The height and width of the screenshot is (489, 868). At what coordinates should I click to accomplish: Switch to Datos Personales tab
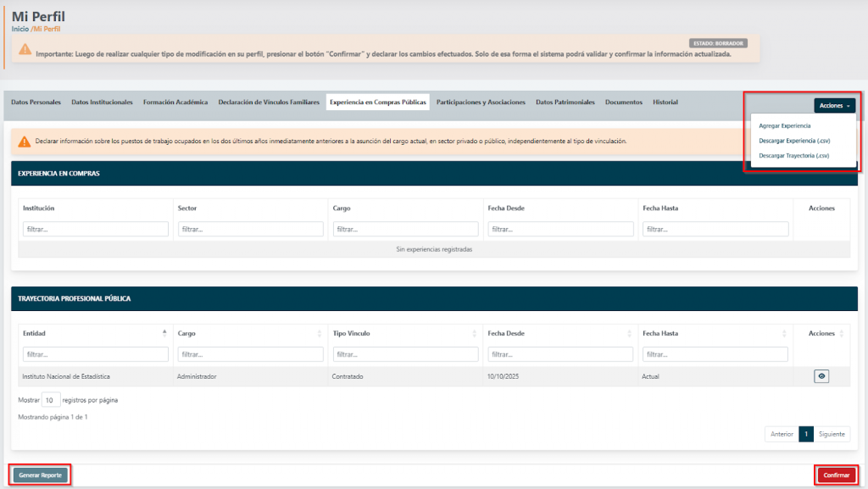(36, 102)
